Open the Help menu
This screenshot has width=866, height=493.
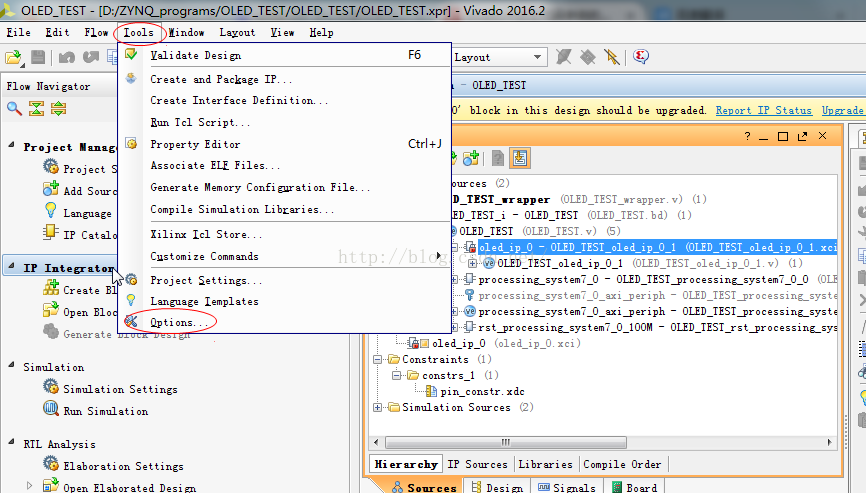321,33
